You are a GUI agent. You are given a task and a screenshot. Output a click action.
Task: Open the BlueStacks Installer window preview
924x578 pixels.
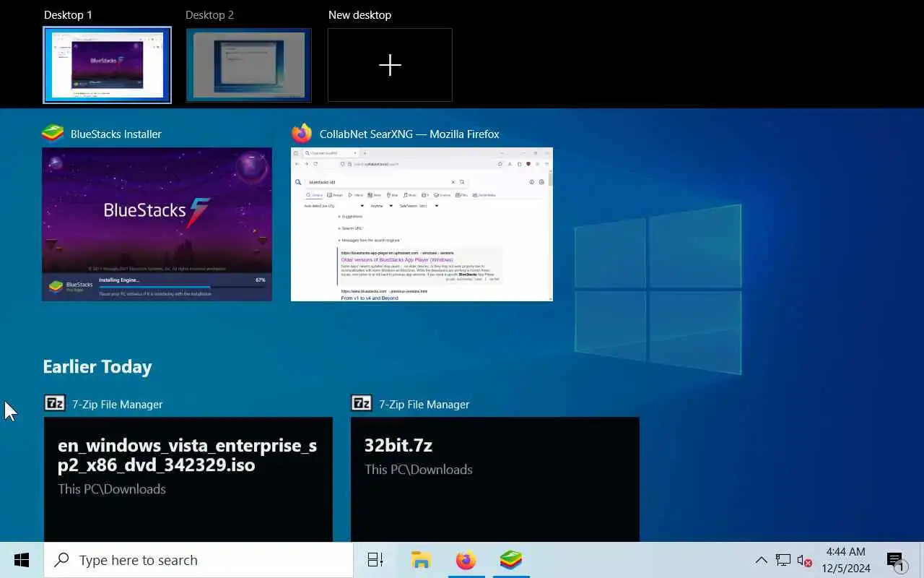coord(157,224)
